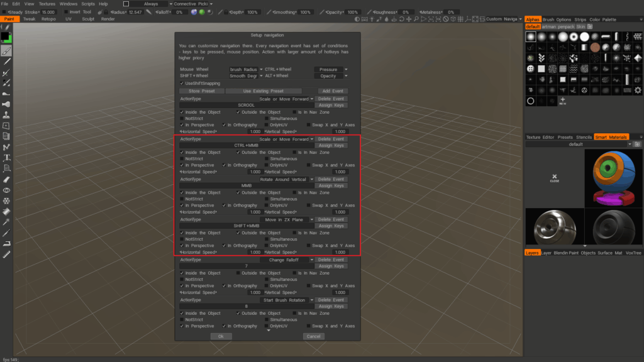Enable Simultaneous for SHIFT+MMB event
Image resolution: width=644 pixels, height=362 pixels.
[267, 239]
